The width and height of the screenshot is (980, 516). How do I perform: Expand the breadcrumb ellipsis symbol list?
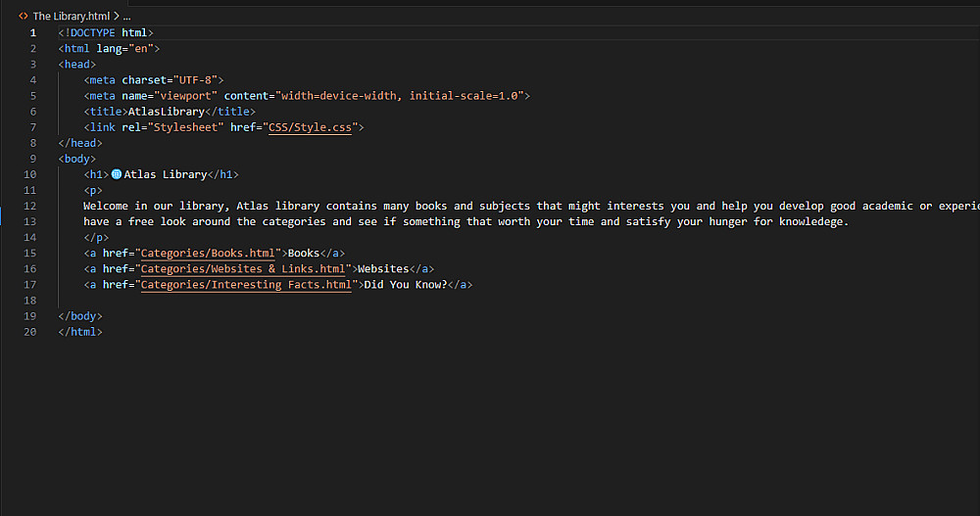coord(127,16)
